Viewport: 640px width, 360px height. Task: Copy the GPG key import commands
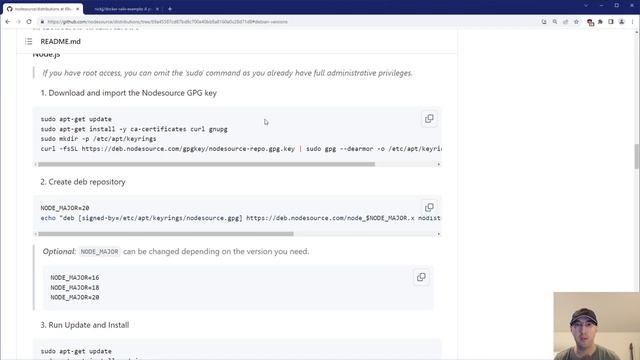tap(429, 119)
